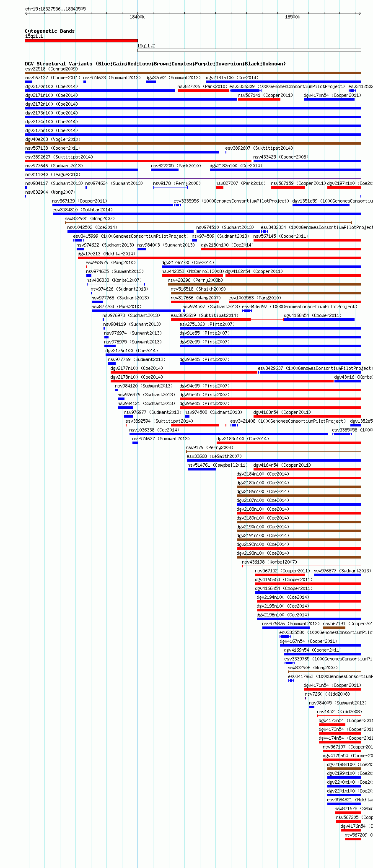Open variant dgv17e213 (Mokhtar2014)

(x=107, y=254)
